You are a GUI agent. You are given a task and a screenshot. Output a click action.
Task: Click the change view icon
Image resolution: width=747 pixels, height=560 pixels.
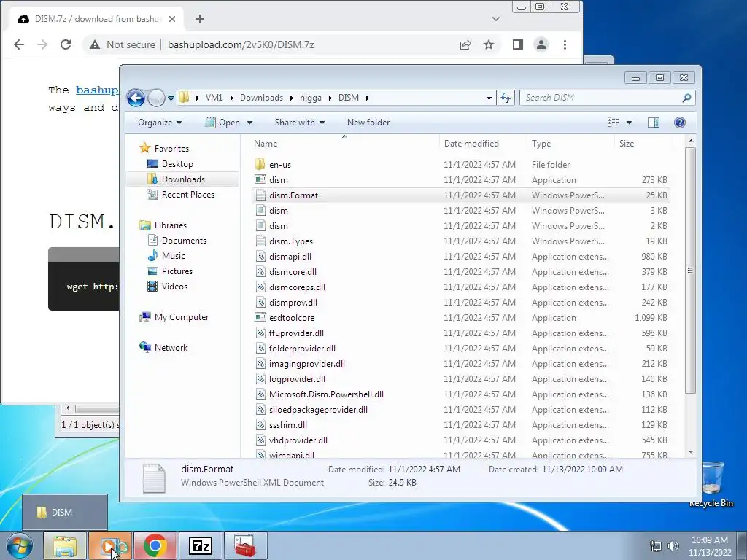(x=613, y=122)
